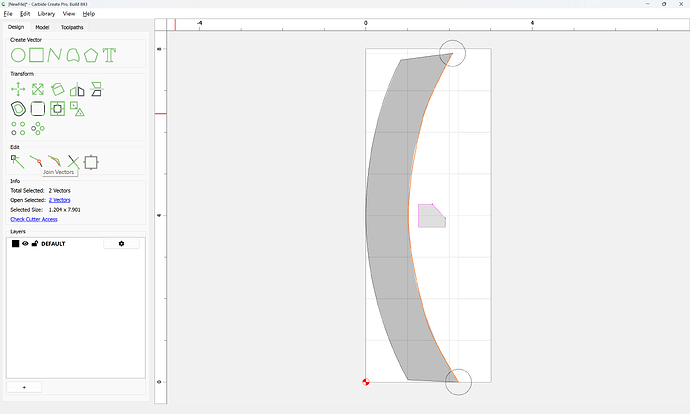Click the Check Cutter Access link
690x414 pixels.
(x=34, y=219)
